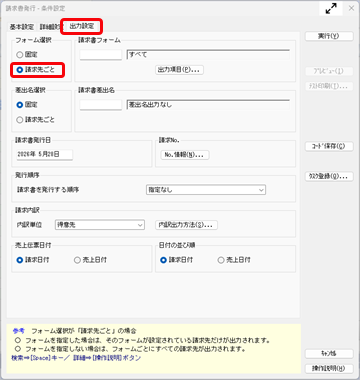Click the No.情報(N)... button
The width and height of the screenshot is (360, 380).
[x=185, y=155]
